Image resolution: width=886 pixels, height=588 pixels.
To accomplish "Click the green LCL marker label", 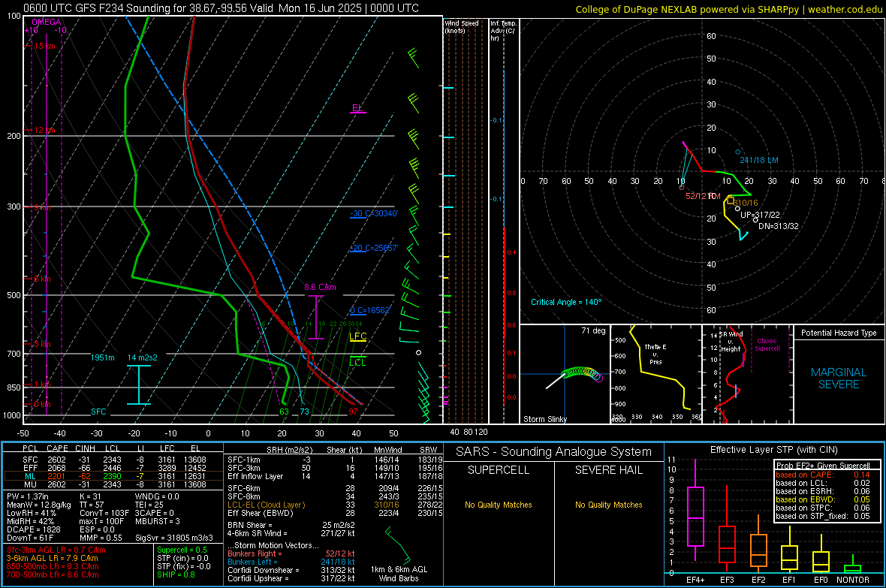I will (x=357, y=363).
